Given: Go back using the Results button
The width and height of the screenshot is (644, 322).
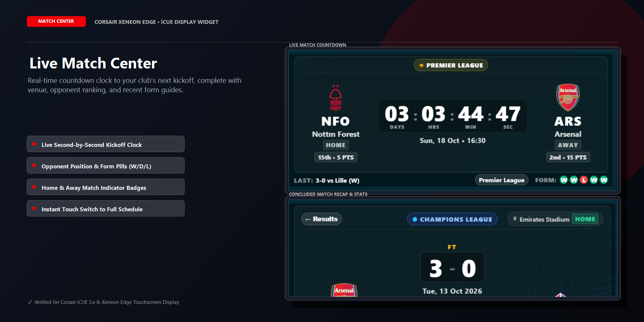Looking at the screenshot, I should (x=322, y=219).
